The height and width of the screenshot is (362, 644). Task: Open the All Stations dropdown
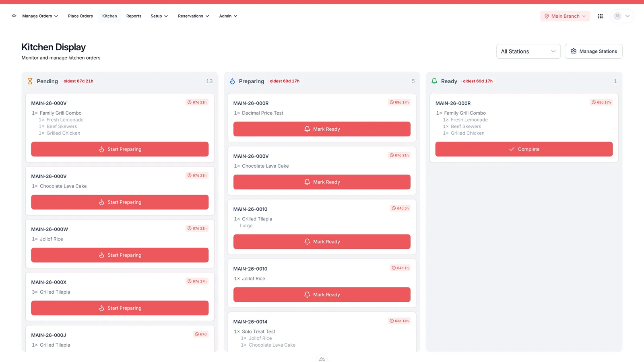(x=528, y=51)
